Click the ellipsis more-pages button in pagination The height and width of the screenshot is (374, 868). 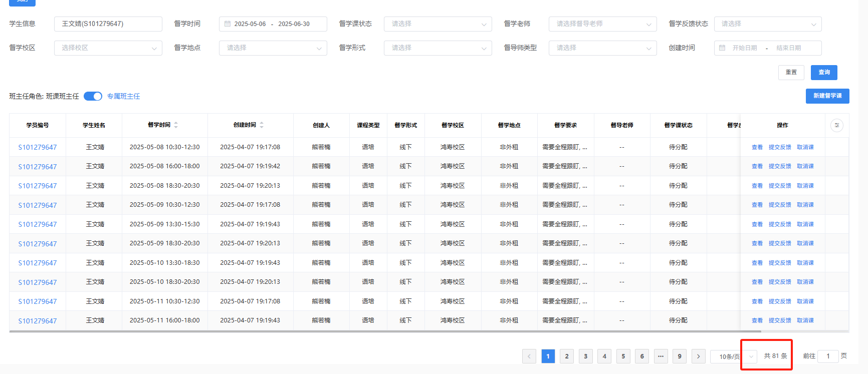(661, 356)
